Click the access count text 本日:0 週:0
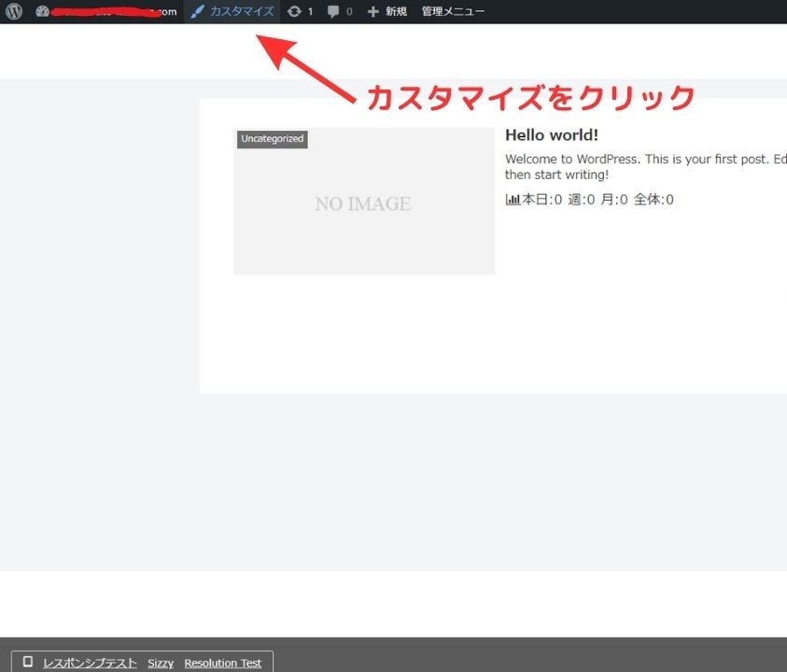Screen dimensions: 787x672 coord(558,200)
